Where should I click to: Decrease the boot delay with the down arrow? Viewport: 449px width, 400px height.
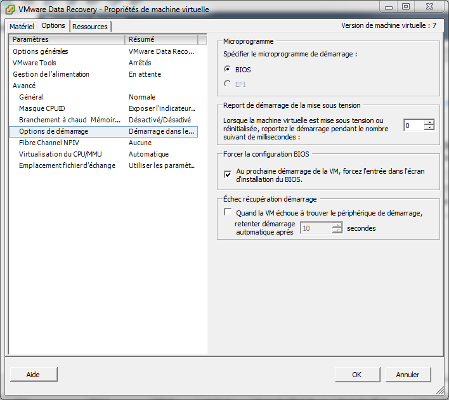tap(429, 128)
